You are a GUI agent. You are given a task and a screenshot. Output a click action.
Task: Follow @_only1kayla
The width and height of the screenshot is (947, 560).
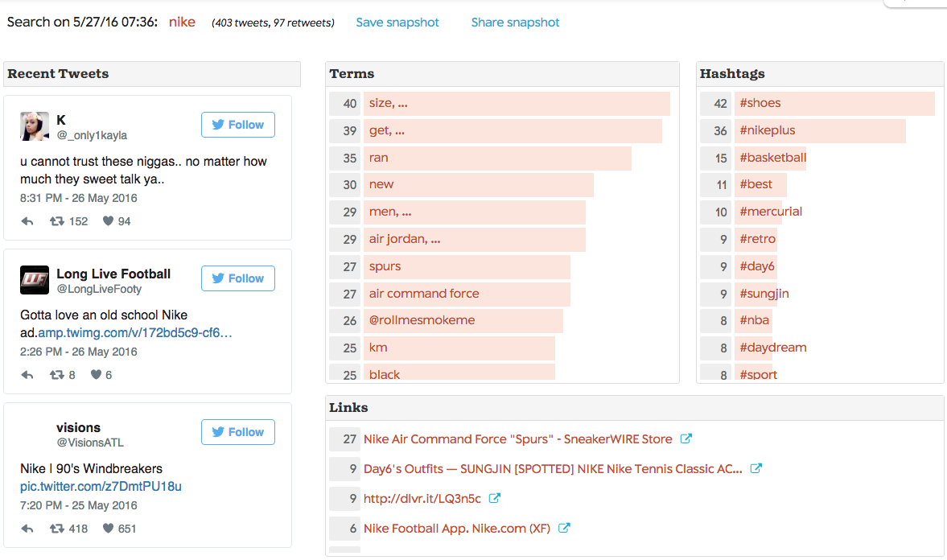[x=238, y=125]
